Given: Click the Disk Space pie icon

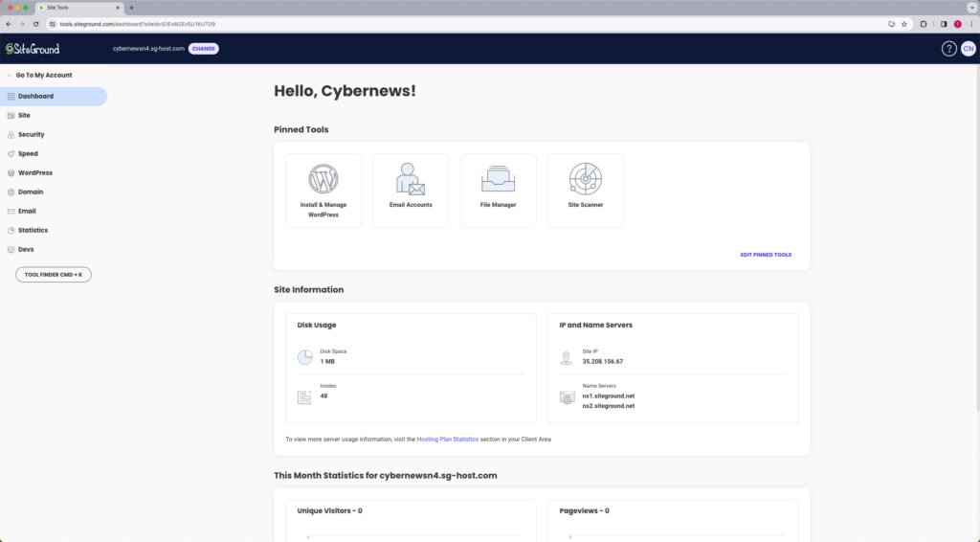Looking at the screenshot, I should (304, 357).
